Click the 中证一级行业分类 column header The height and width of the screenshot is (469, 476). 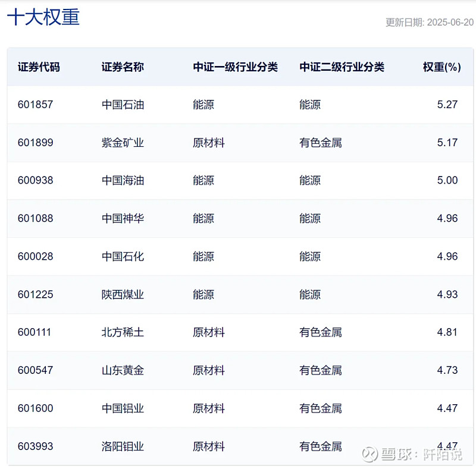[x=235, y=67]
